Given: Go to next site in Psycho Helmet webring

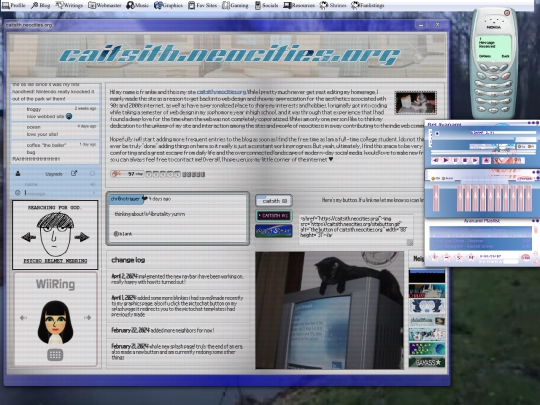Looking at the screenshot, I should 82,237.
